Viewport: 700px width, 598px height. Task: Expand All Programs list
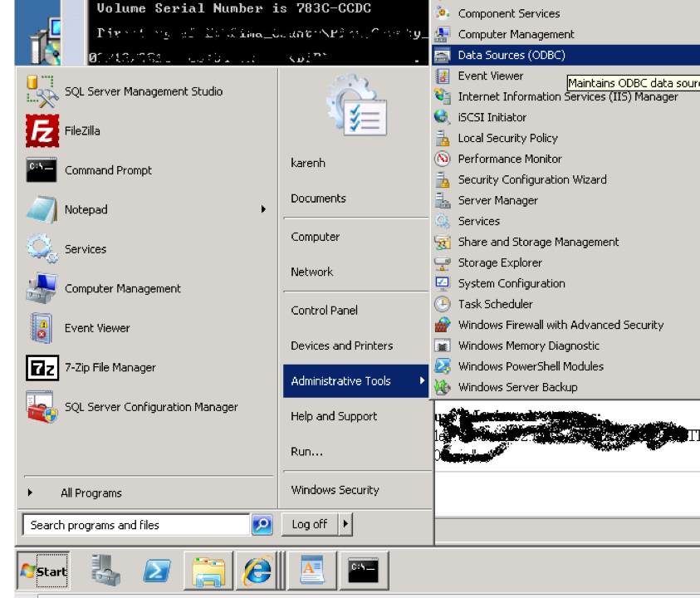[91, 493]
